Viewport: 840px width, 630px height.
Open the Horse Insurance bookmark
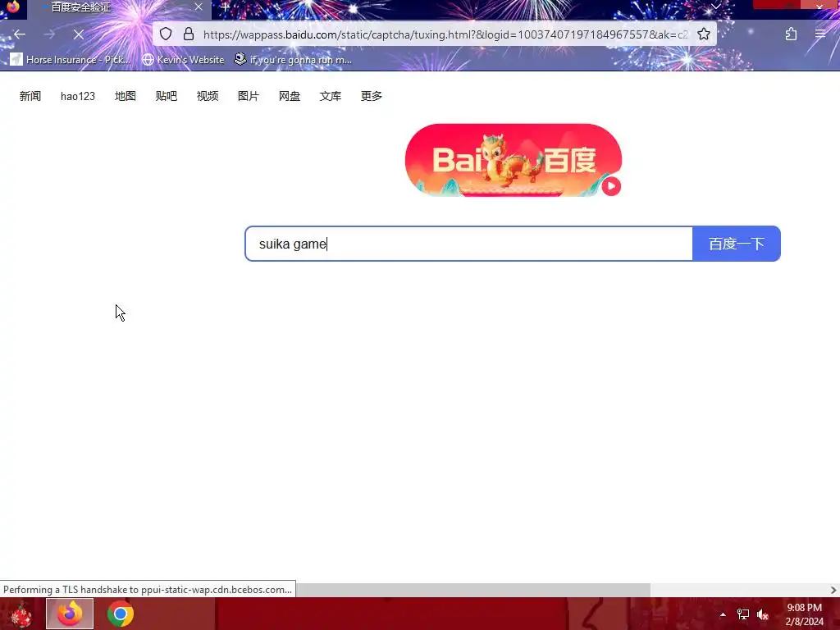pyautogui.click(x=71, y=59)
